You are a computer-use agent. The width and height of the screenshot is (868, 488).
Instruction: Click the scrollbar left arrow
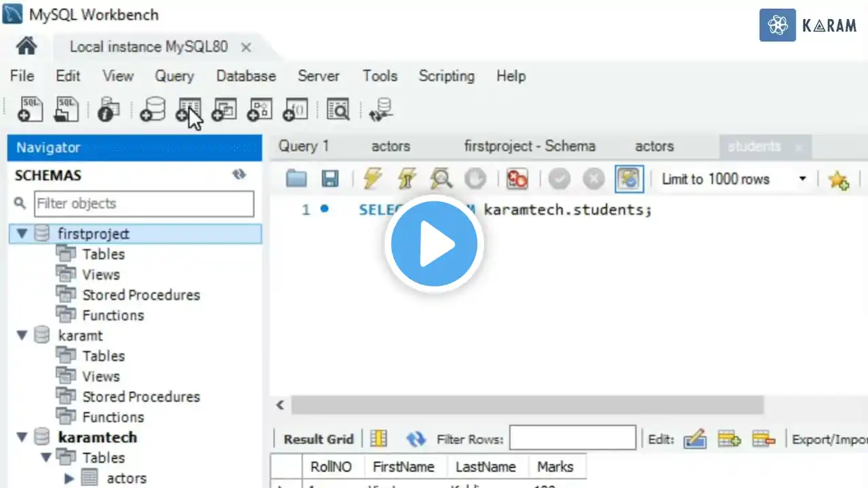280,405
